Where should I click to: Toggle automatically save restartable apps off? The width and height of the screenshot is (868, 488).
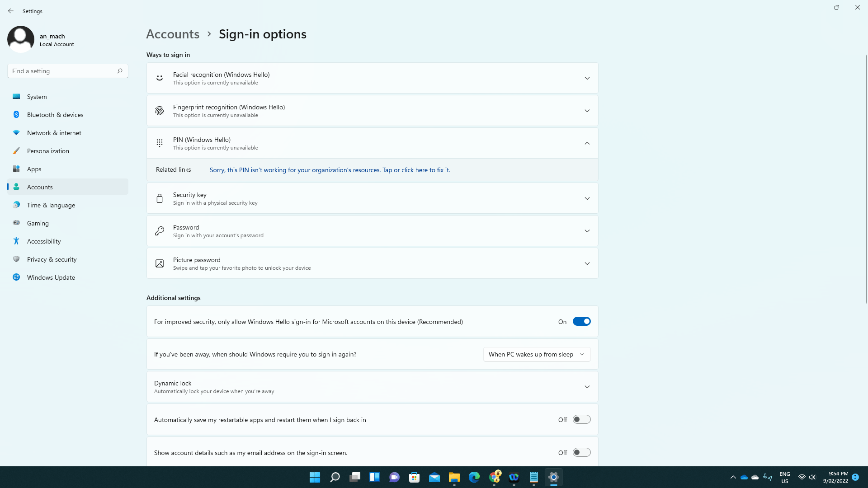coord(581,419)
